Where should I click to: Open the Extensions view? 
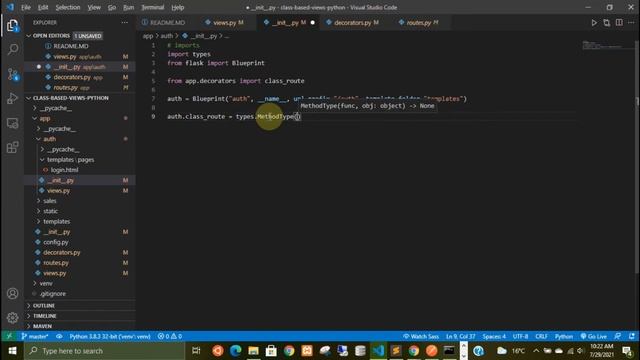[12, 147]
